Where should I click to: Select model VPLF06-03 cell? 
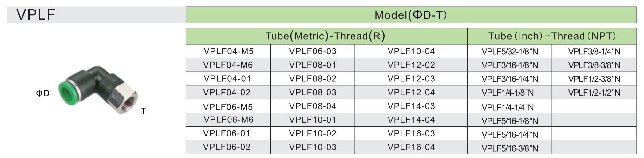pyautogui.click(x=313, y=51)
